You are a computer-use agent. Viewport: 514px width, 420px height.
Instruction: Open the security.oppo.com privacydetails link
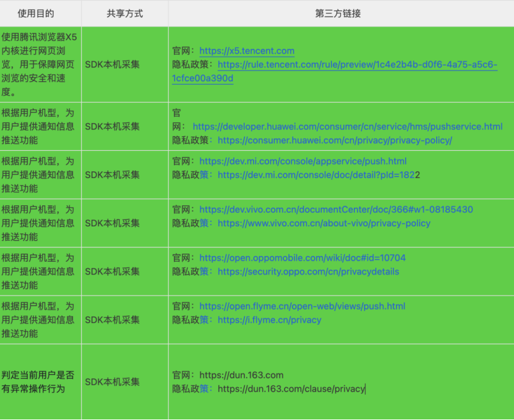[309, 272]
